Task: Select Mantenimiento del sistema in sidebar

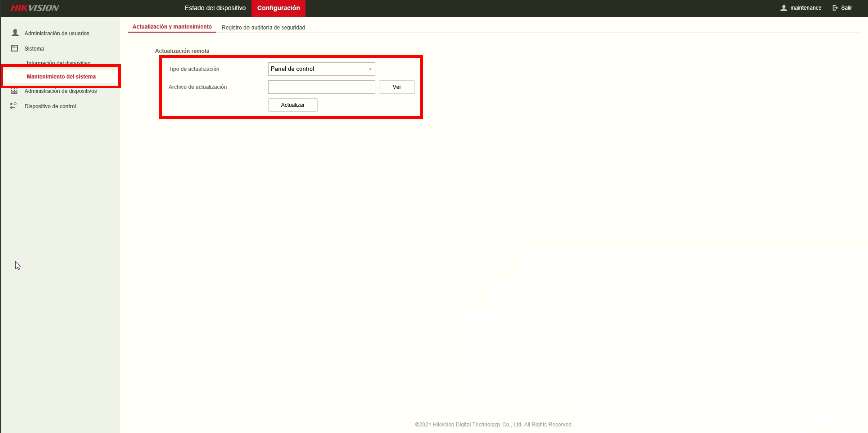Action: click(x=61, y=77)
